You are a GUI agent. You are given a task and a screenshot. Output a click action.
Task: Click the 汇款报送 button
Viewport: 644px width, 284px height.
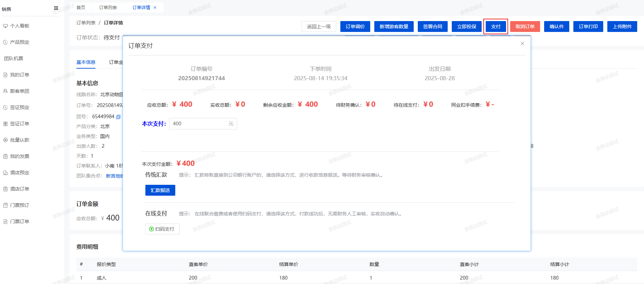160,190
